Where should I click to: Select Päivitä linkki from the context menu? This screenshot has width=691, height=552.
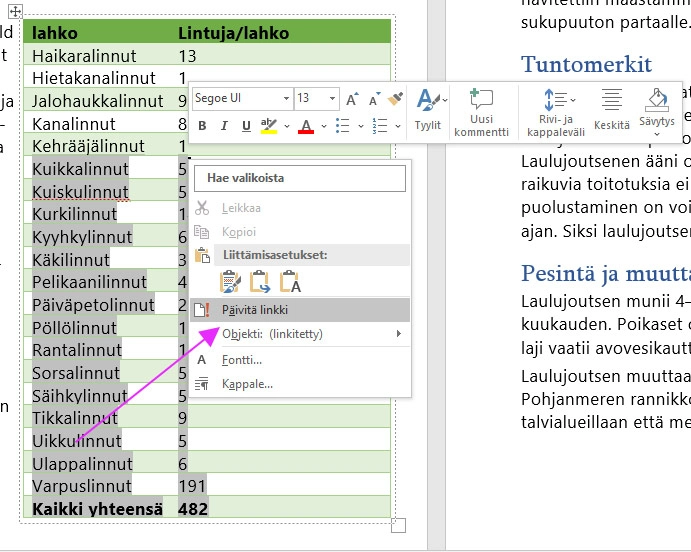pos(254,310)
